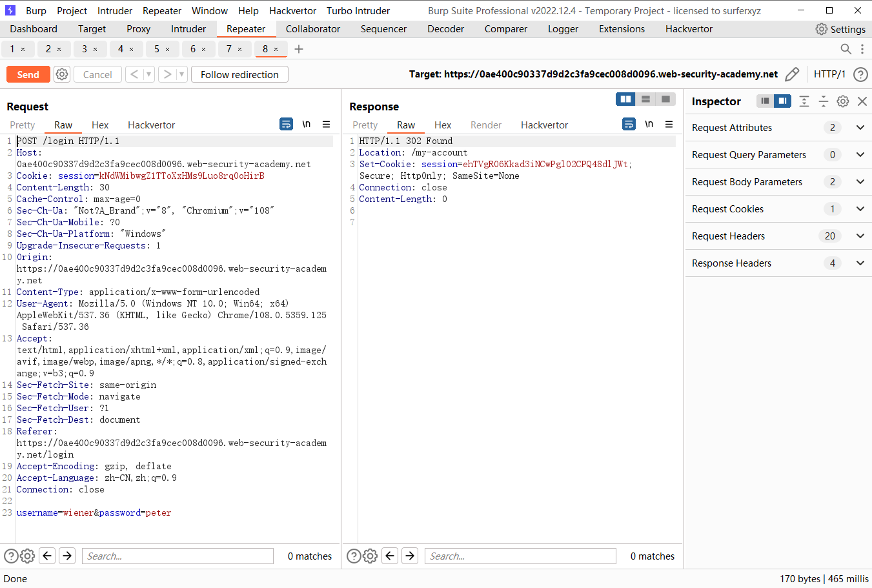Open Request pane hamburger menu
This screenshot has width=872, height=588.
click(327, 124)
